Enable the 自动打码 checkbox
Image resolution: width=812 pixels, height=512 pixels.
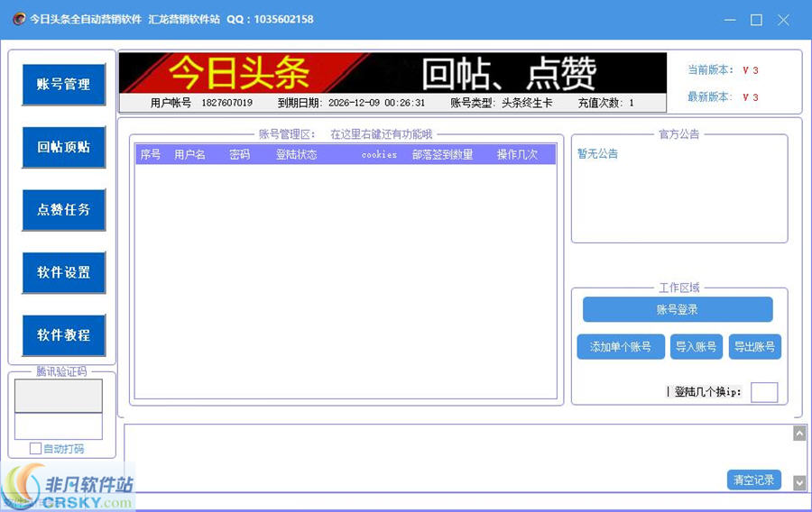(x=36, y=448)
